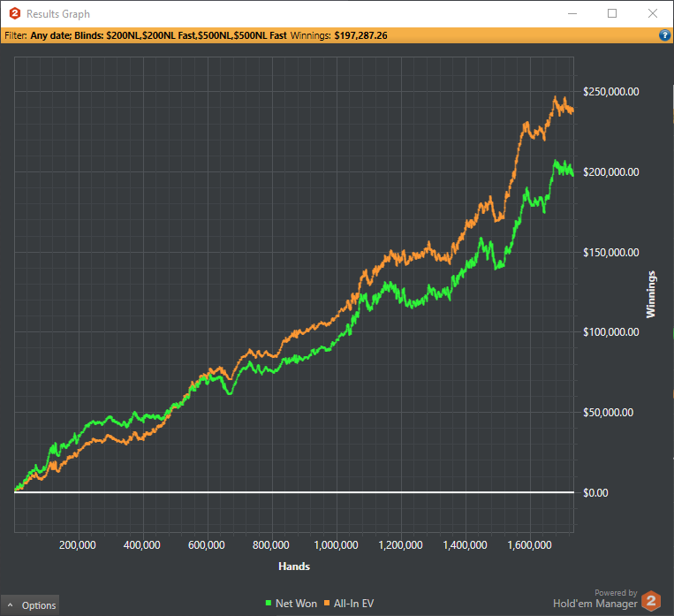Click the Hands x-axis title
674x616 pixels.
294,567
